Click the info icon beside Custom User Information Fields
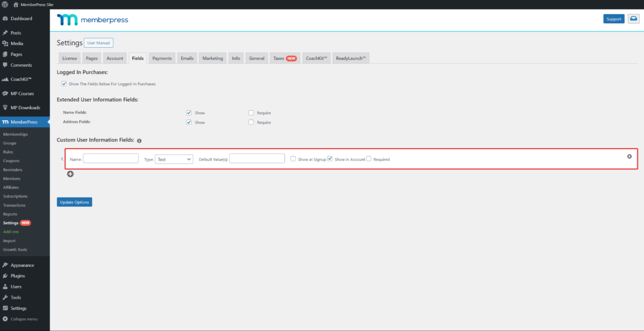Screen dimensions: 644x331 pos(139,141)
